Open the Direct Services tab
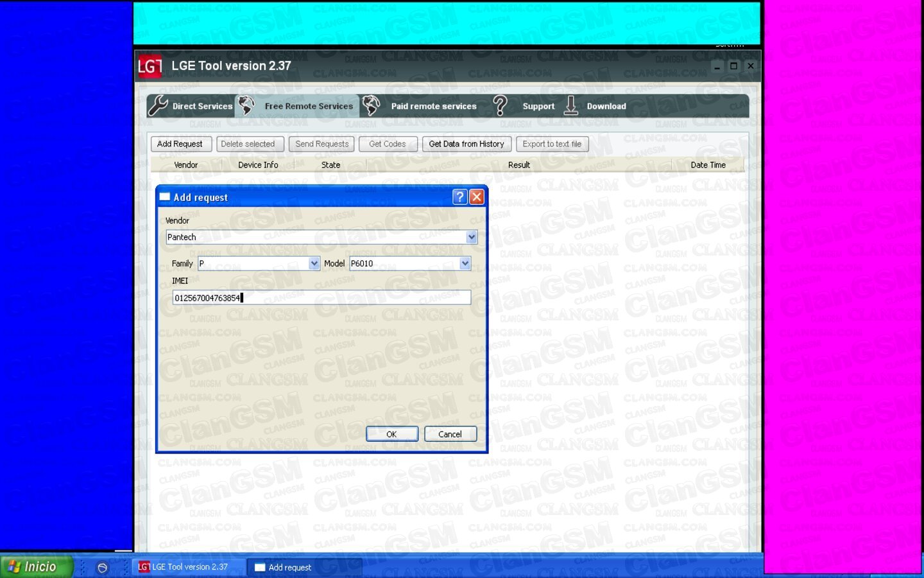Image resolution: width=924 pixels, height=578 pixels. [x=202, y=106]
